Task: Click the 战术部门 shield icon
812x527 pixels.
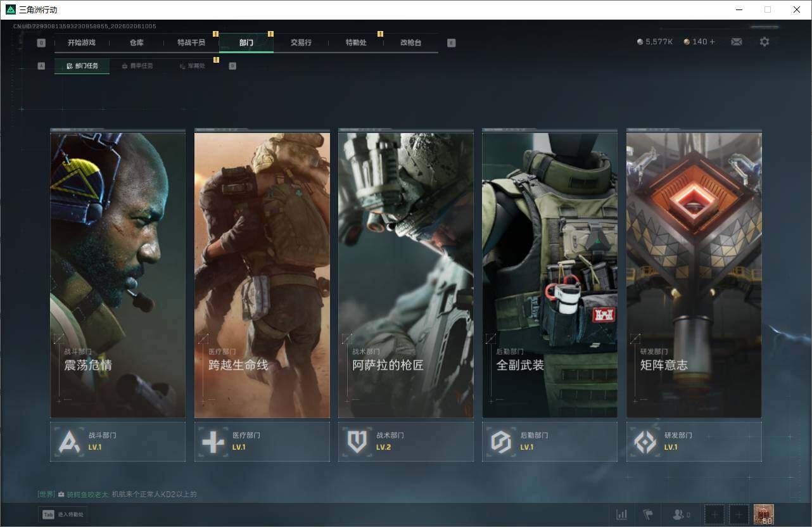Action: pos(357,441)
